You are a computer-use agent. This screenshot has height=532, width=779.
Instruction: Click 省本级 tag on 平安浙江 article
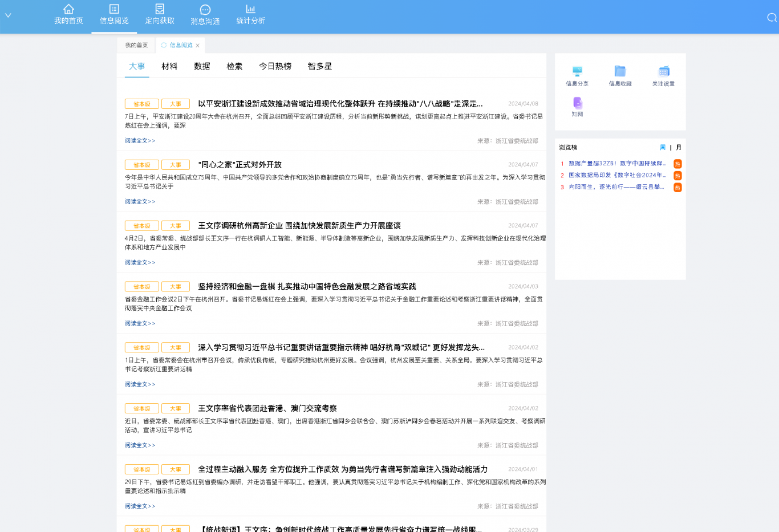coord(141,104)
